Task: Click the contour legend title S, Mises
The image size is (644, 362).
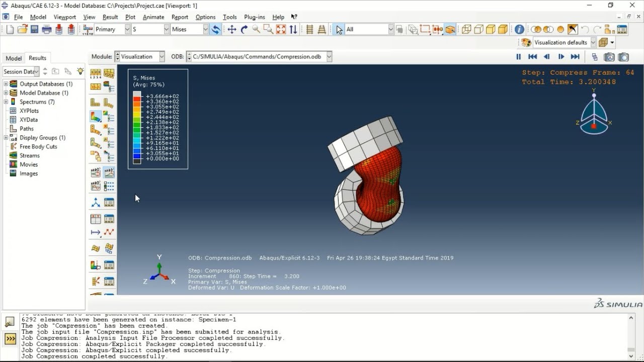Action: click(144, 78)
